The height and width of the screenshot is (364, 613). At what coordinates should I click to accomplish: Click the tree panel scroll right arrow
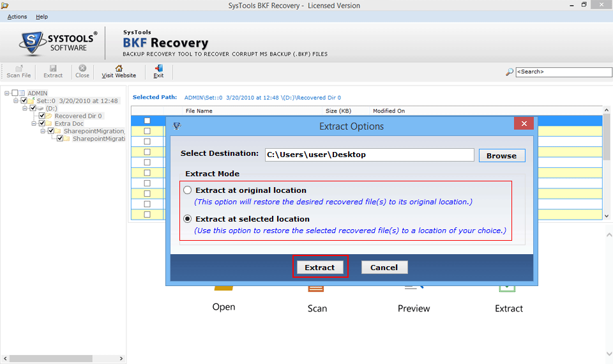[x=121, y=358]
